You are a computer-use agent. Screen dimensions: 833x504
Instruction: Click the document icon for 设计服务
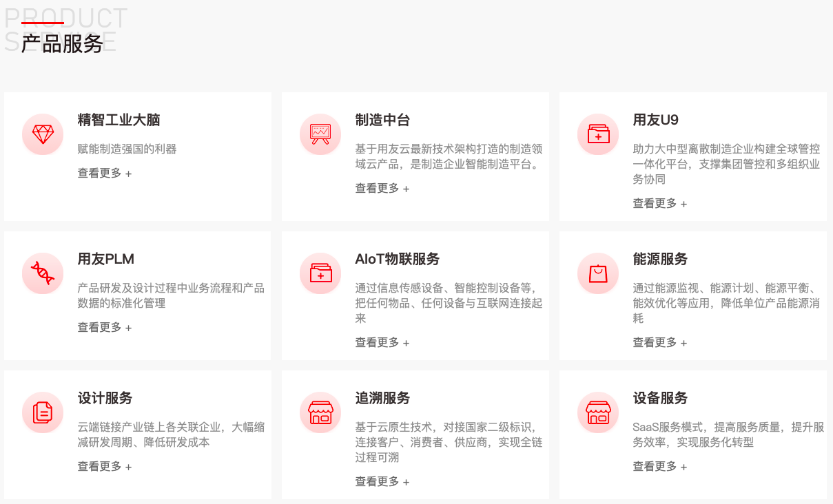(x=43, y=412)
